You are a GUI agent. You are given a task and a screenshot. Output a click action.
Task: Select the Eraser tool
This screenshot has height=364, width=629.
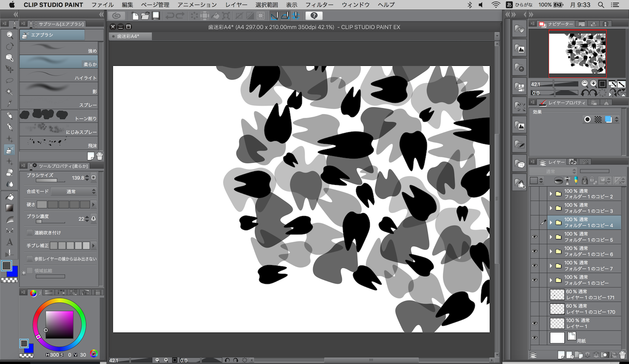10,172
